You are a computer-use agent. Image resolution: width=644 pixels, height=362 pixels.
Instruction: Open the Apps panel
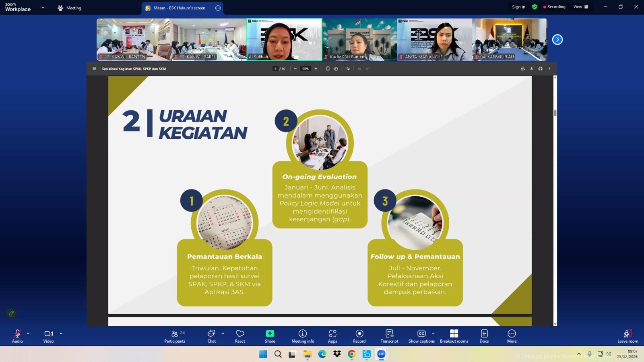pyautogui.click(x=332, y=336)
